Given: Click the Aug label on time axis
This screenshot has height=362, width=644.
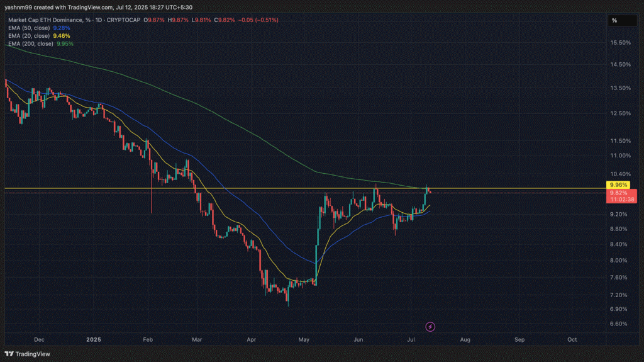Looking at the screenshot, I should pos(465,340).
